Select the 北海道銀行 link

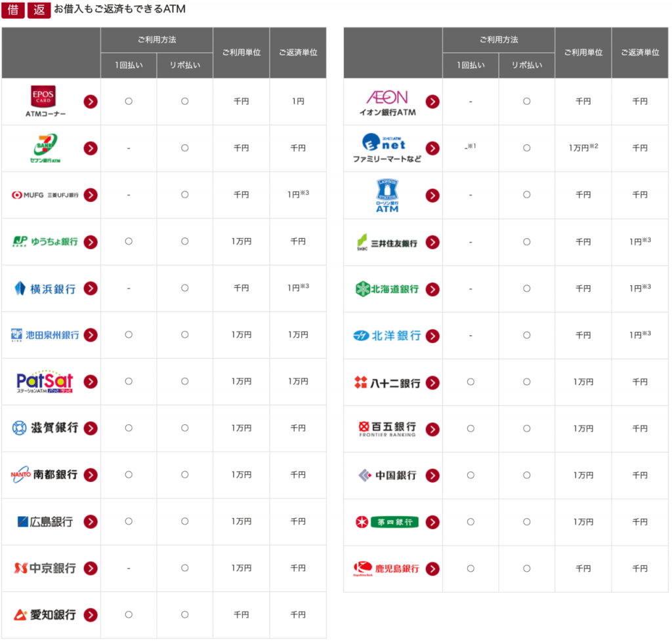point(387,289)
